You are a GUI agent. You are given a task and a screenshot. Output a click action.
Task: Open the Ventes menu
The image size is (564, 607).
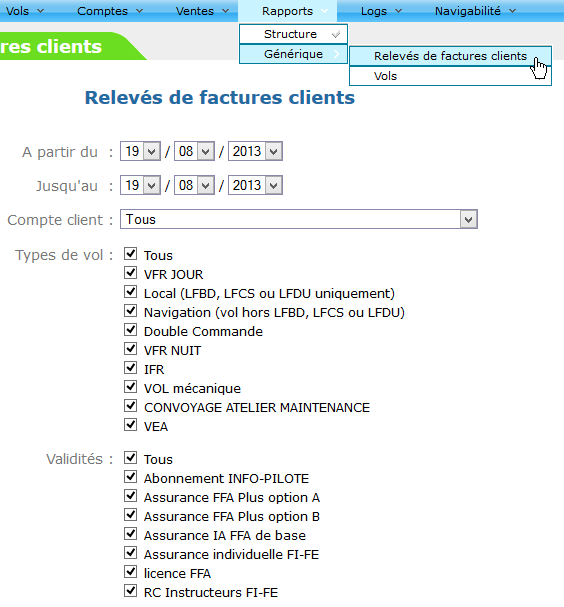click(202, 11)
